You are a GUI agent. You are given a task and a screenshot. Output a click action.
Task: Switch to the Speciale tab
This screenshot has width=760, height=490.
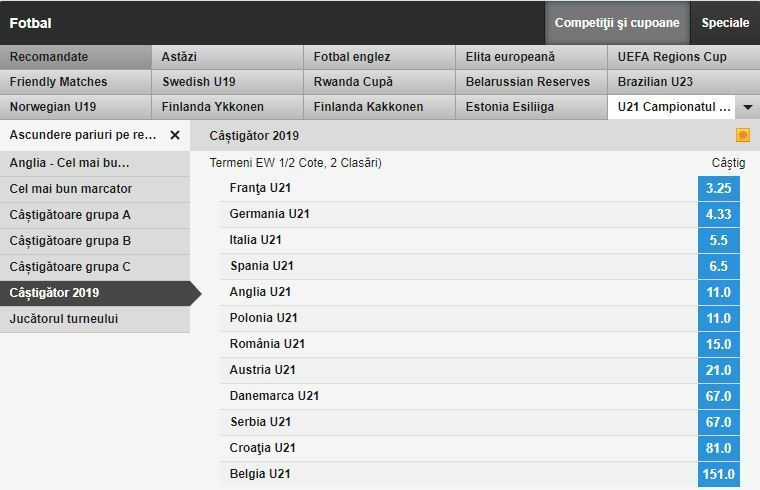pyautogui.click(x=725, y=23)
